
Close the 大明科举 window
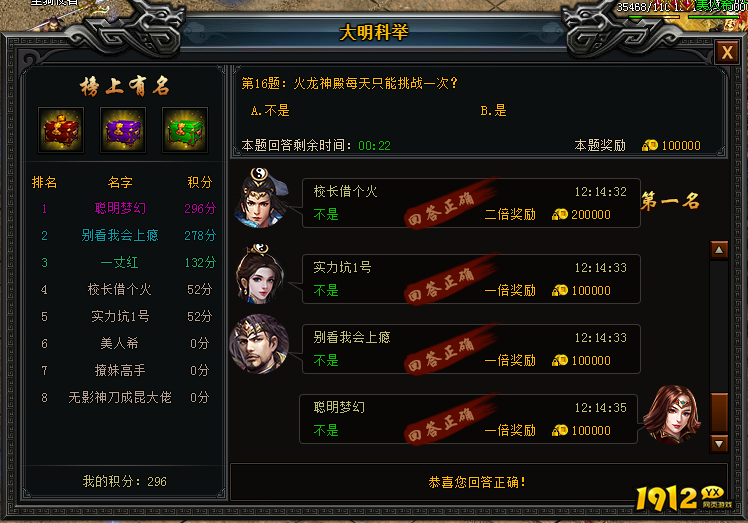(727, 52)
